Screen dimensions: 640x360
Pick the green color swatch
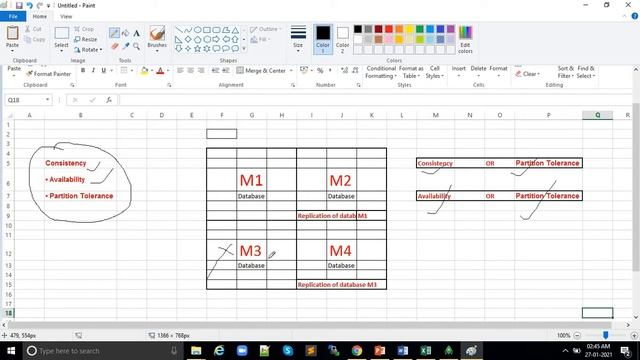[420, 29]
